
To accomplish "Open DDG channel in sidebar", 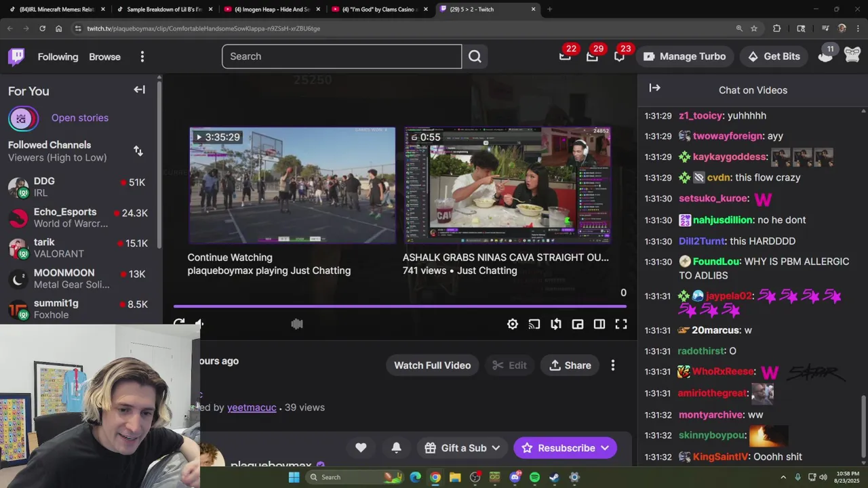I will click(79, 187).
